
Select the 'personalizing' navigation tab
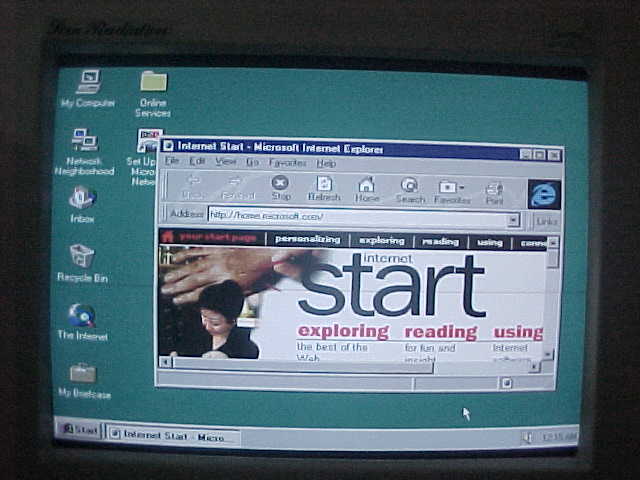click(x=308, y=239)
